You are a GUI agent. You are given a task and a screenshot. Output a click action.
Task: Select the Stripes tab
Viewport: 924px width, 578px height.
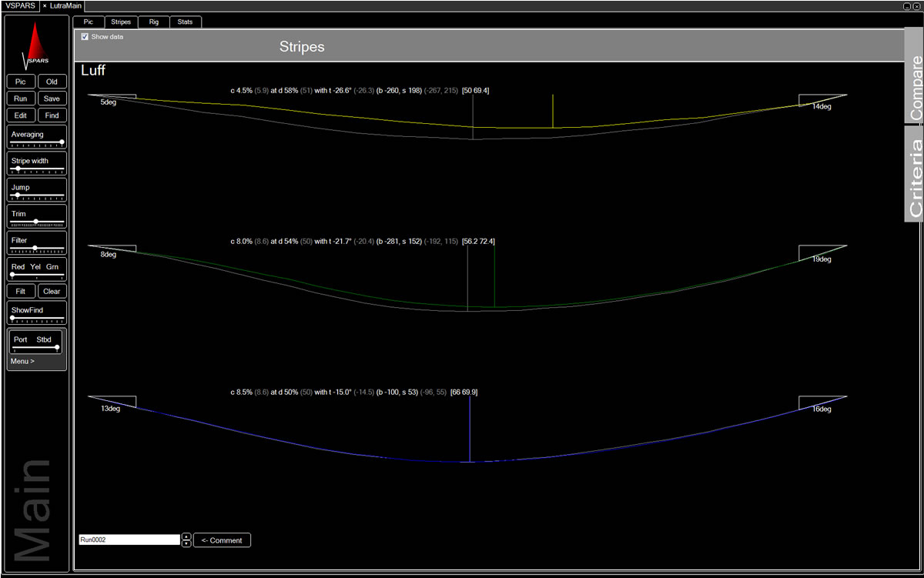click(121, 22)
